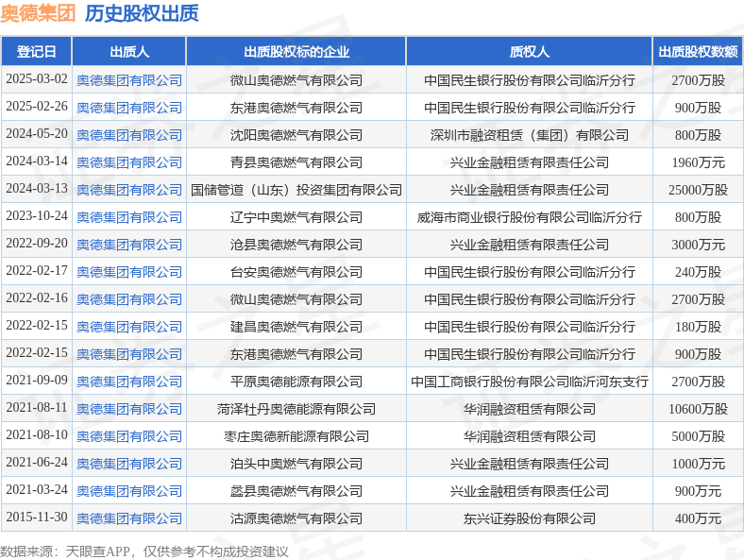The height and width of the screenshot is (560, 744).
Task: Select date cell 2021-09-09
Action: tap(37, 381)
